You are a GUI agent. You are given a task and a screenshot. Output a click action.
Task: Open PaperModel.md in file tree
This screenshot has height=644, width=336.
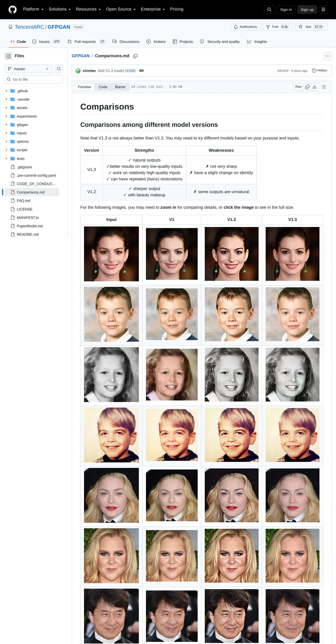[x=30, y=226]
